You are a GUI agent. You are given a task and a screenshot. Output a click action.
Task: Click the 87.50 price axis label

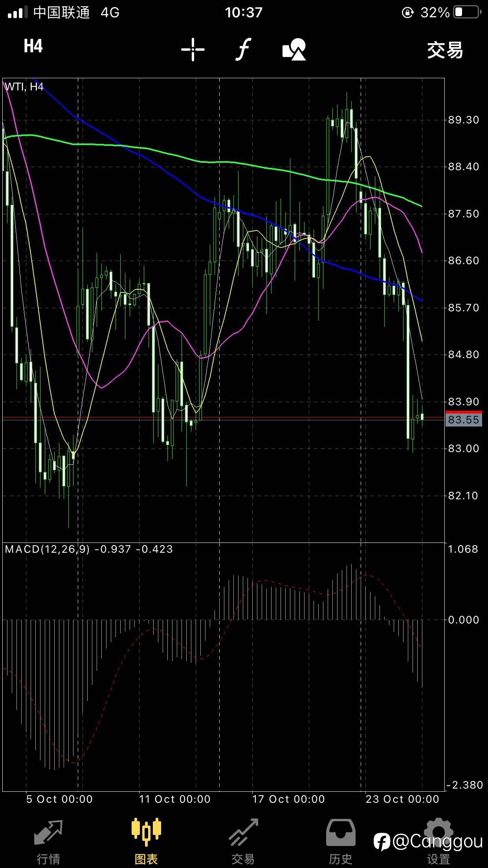464,214
